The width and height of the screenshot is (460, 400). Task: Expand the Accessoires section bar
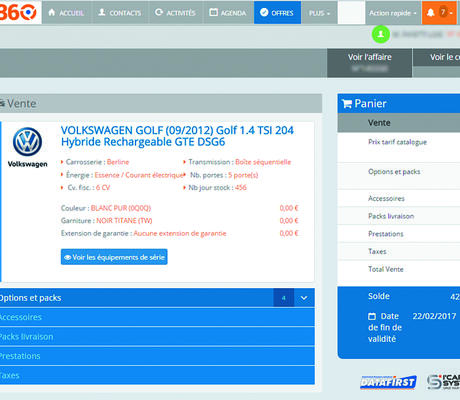pos(157,317)
